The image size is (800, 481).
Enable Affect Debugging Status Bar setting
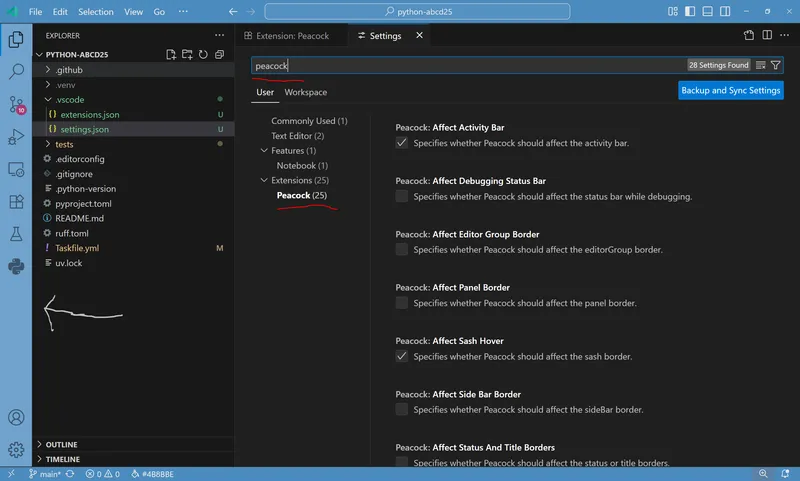[x=402, y=196]
